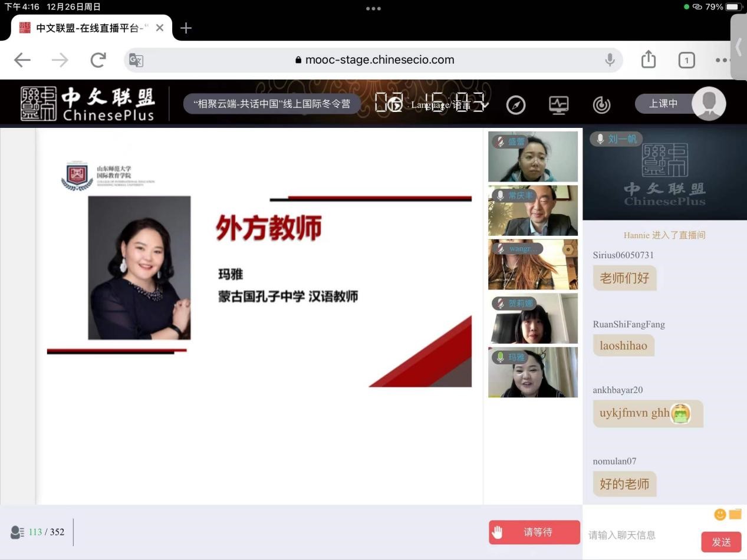The image size is (747, 560).
Task: Click the translate icon in address bar
Action: 136,60
